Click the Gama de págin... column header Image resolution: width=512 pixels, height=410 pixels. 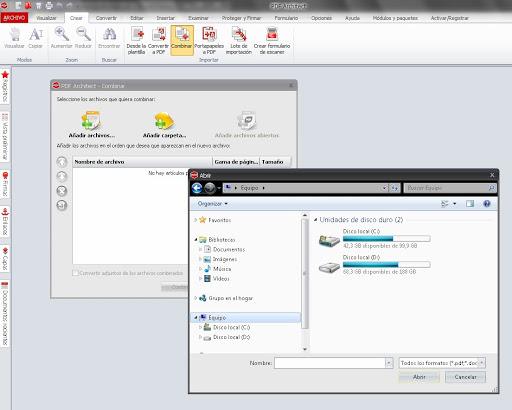[236, 162]
